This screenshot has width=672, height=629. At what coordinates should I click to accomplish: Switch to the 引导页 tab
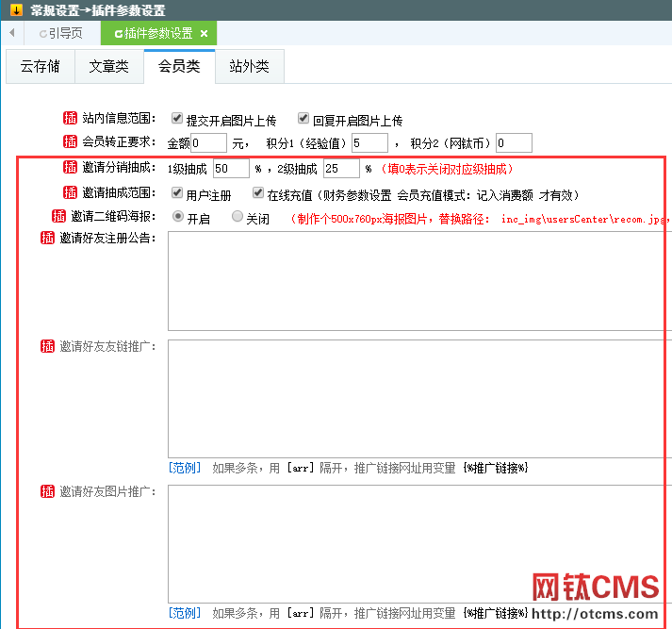[x=60, y=34]
